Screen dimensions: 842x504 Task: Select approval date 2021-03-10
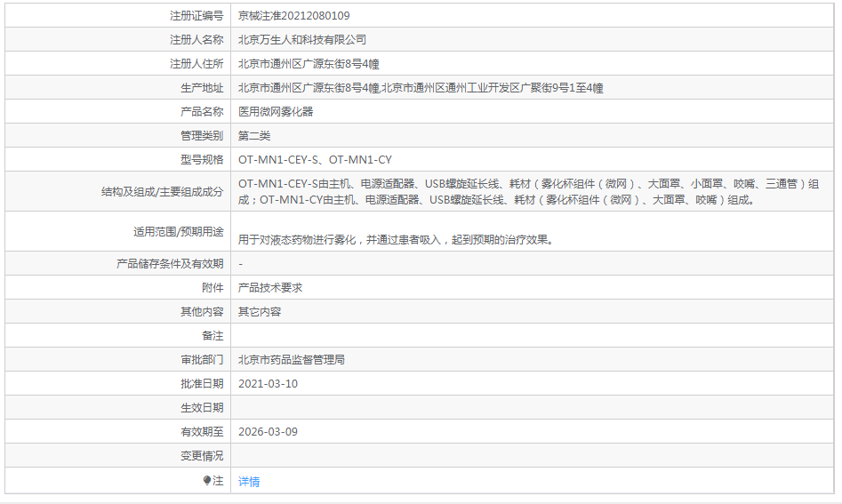[x=268, y=384]
